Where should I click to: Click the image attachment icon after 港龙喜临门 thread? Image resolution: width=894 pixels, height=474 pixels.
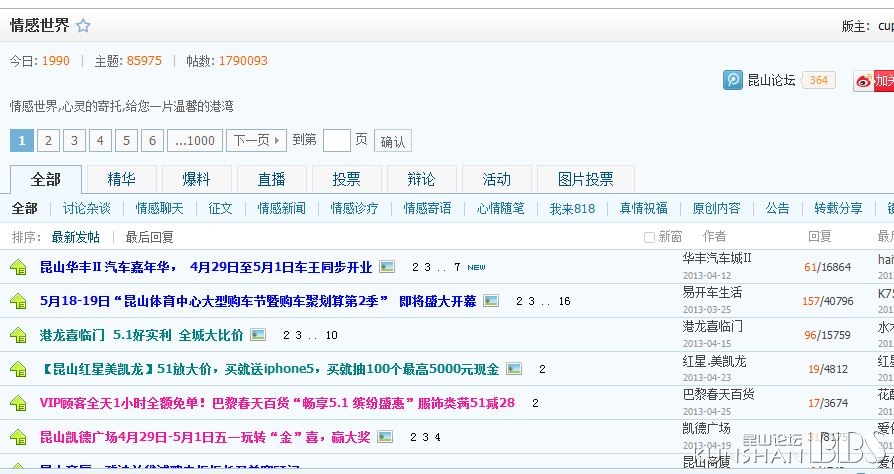click(x=258, y=335)
